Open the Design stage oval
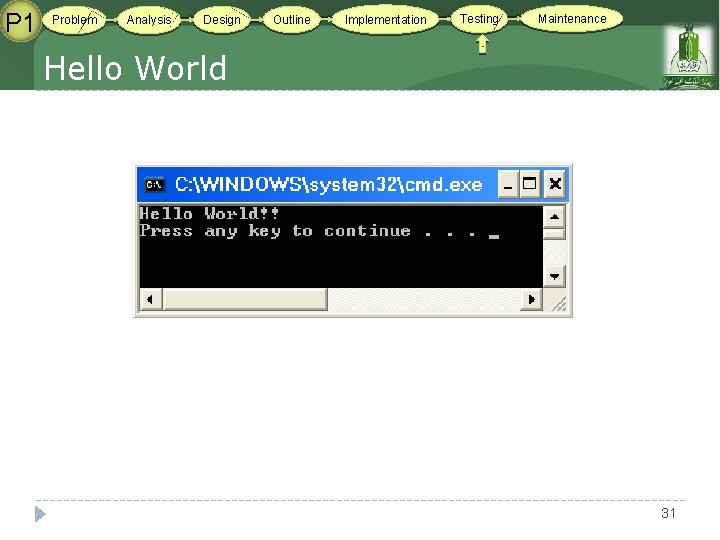Screen dimensions: 720x540 point(221,20)
